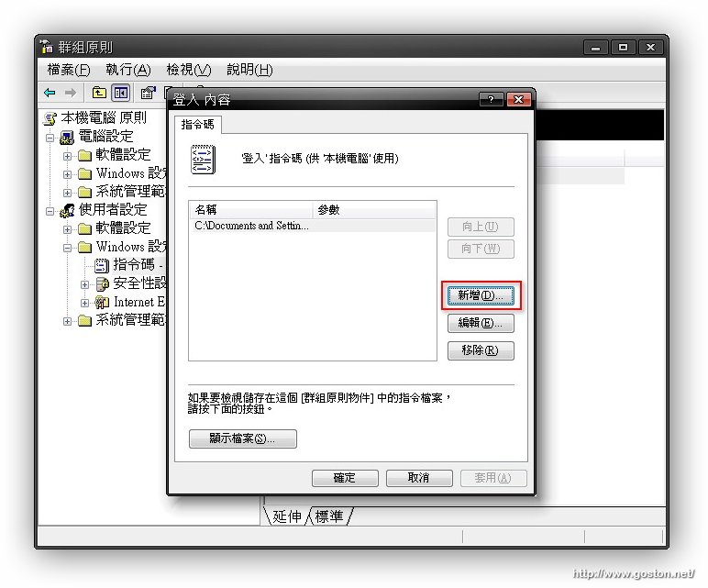
Task: Expand the 安全性設定 tree node
Action: (84, 283)
